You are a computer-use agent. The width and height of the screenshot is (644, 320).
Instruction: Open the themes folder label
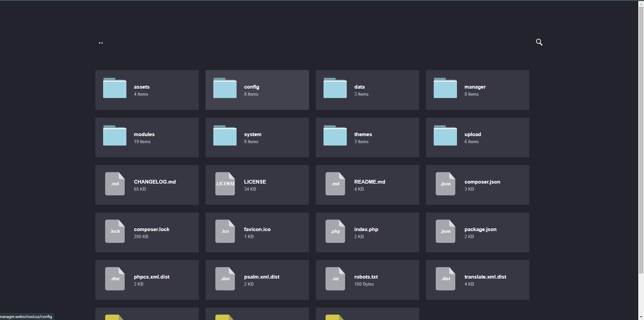tap(363, 134)
